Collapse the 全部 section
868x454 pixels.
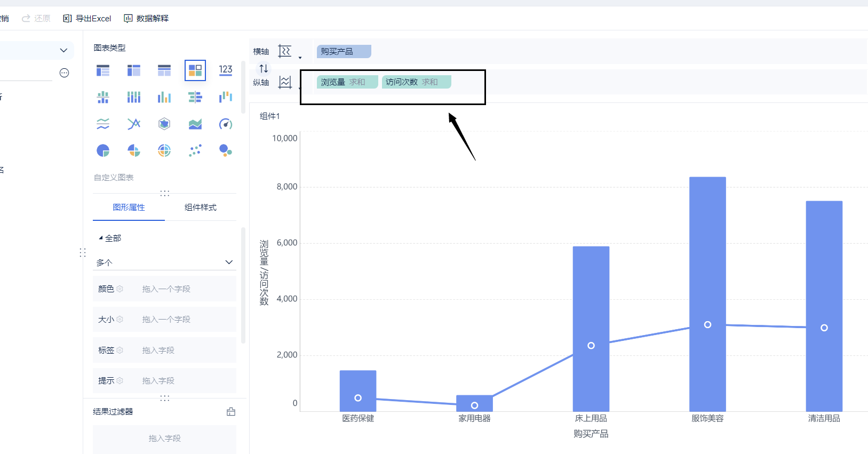pyautogui.click(x=101, y=238)
